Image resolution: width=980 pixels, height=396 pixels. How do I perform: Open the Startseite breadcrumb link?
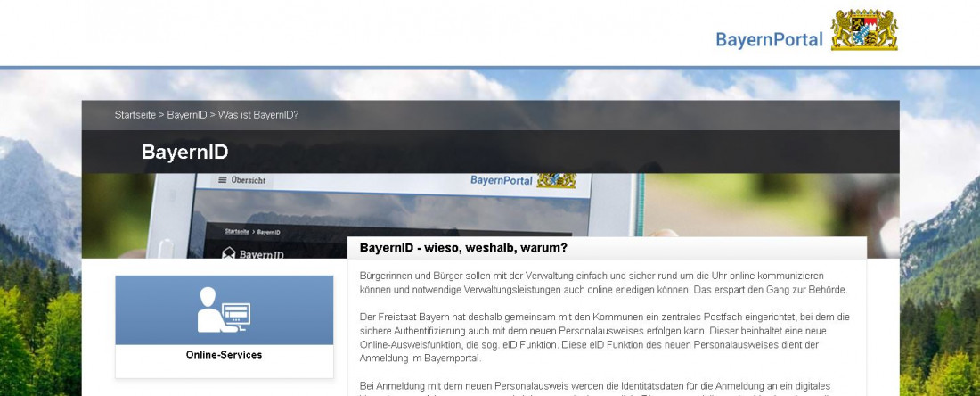(x=135, y=115)
